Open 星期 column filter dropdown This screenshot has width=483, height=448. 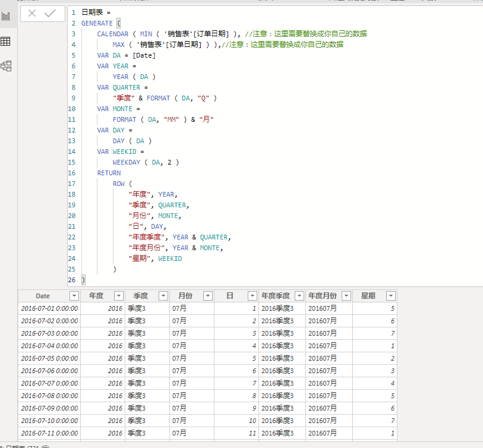390,296
